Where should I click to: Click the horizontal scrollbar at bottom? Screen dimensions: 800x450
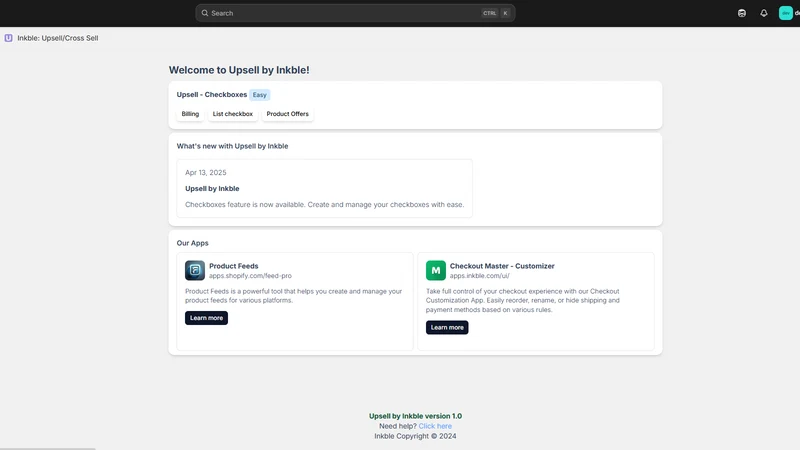click(48, 448)
